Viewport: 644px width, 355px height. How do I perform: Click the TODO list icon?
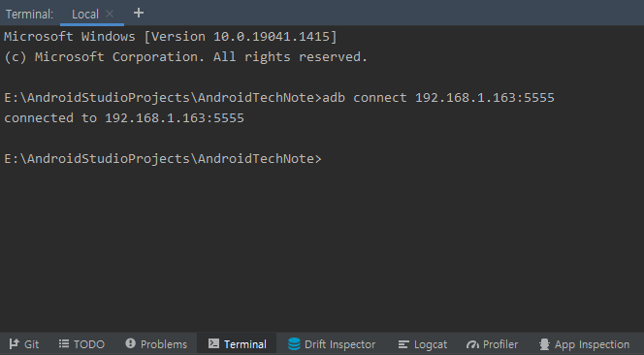click(x=64, y=343)
